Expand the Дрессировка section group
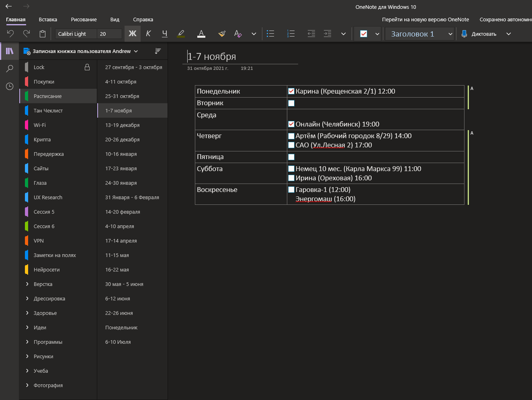Image resolution: width=532 pixels, height=400 pixels. click(27, 298)
